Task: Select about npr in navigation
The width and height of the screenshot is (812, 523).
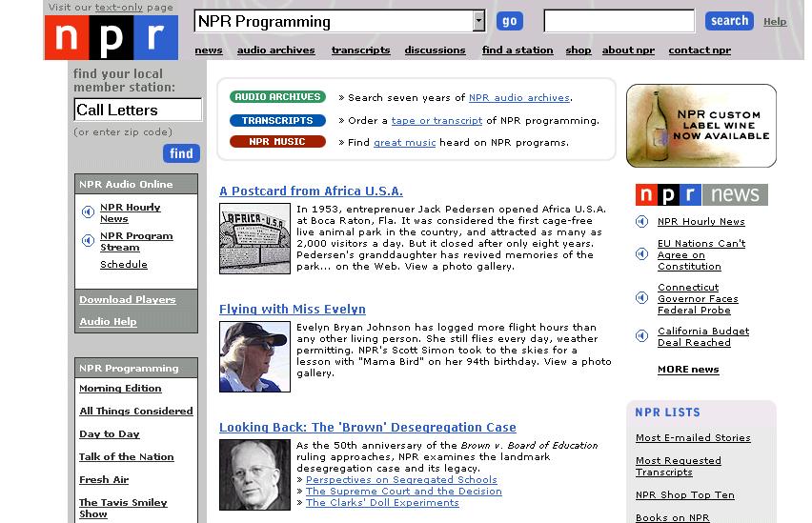Action: pos(628,50)
